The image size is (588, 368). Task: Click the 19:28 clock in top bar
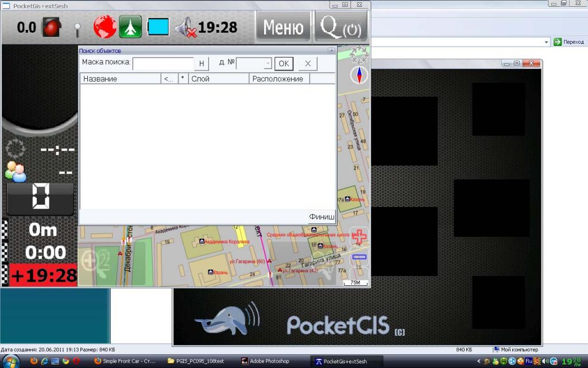tap(218, 27)
